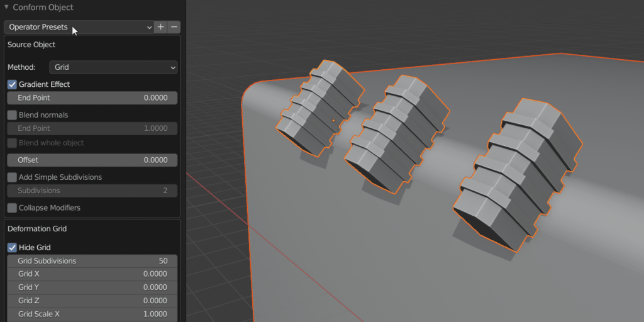Click the Offset value field
The width and height of the screenshot is (644, 322).
point(92,160)
